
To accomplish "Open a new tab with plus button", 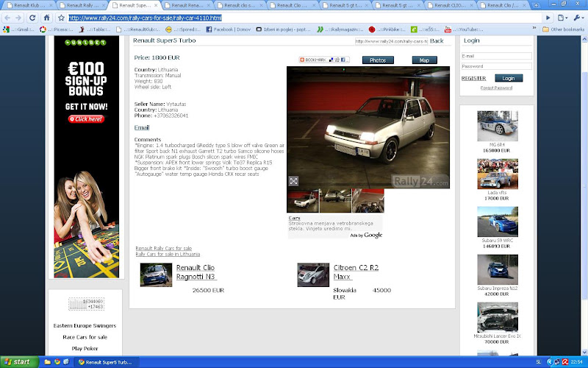I will 536,5.
